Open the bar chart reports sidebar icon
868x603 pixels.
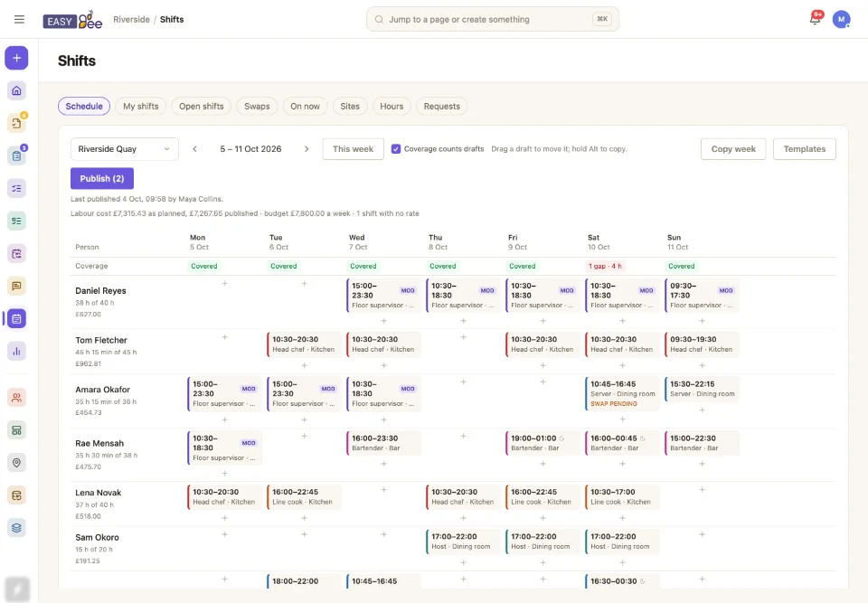pyautogui.click(x=16, y=351)
